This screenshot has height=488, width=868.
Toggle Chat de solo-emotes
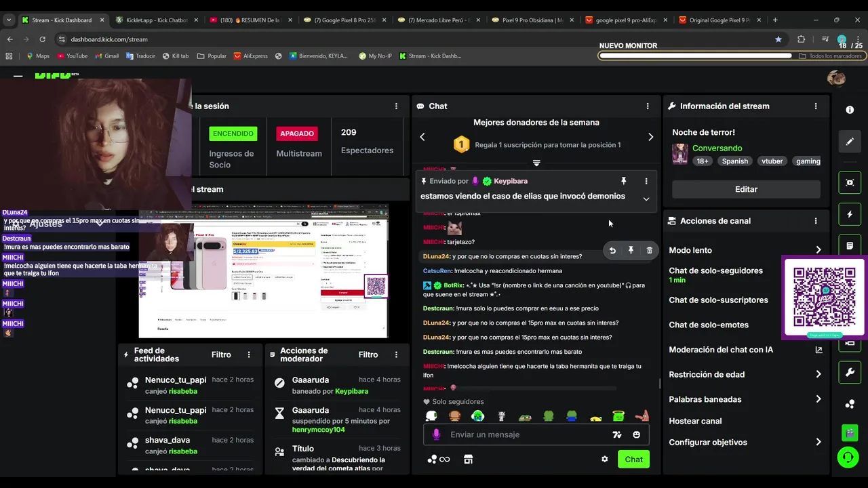click(709, 325)
